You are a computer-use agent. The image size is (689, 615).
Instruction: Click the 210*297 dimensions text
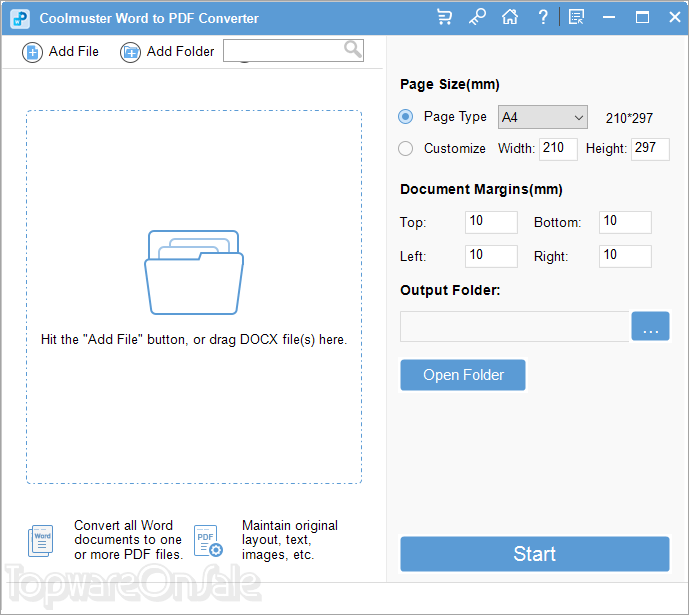coord(629,118)
